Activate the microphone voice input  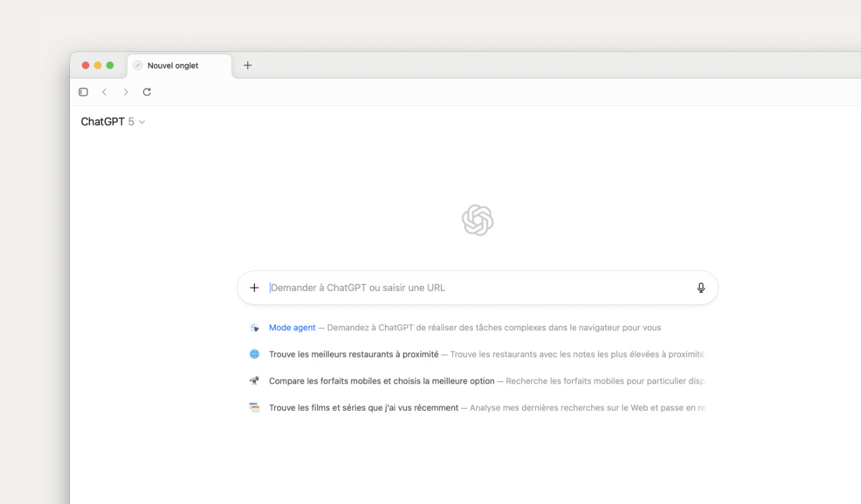(701, 288)
